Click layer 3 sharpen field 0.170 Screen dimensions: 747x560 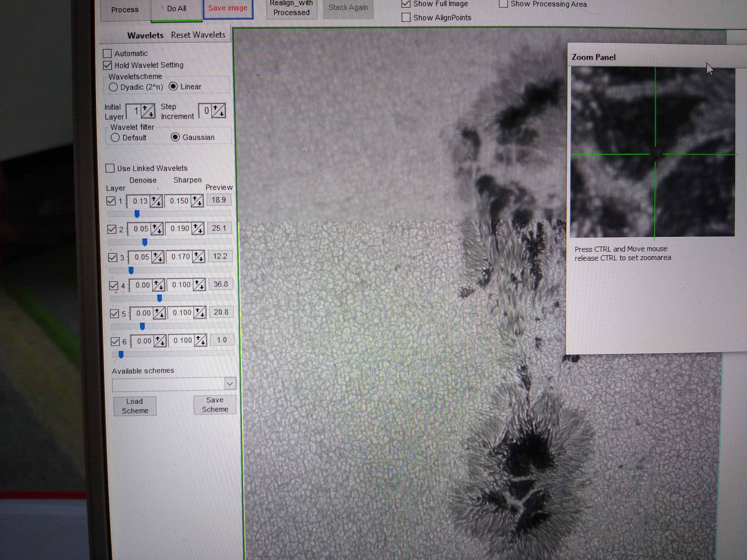(x=180, y=257)
